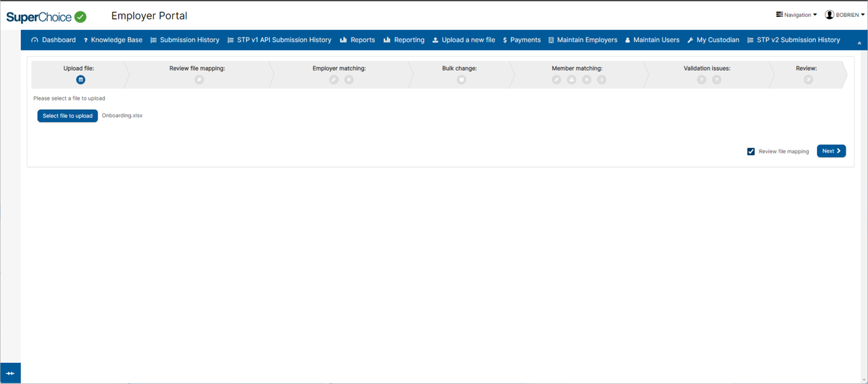The height and width of the screenshot is (384, 868).
Task: Click first Validation issues step icon
Action: [702, 79]
